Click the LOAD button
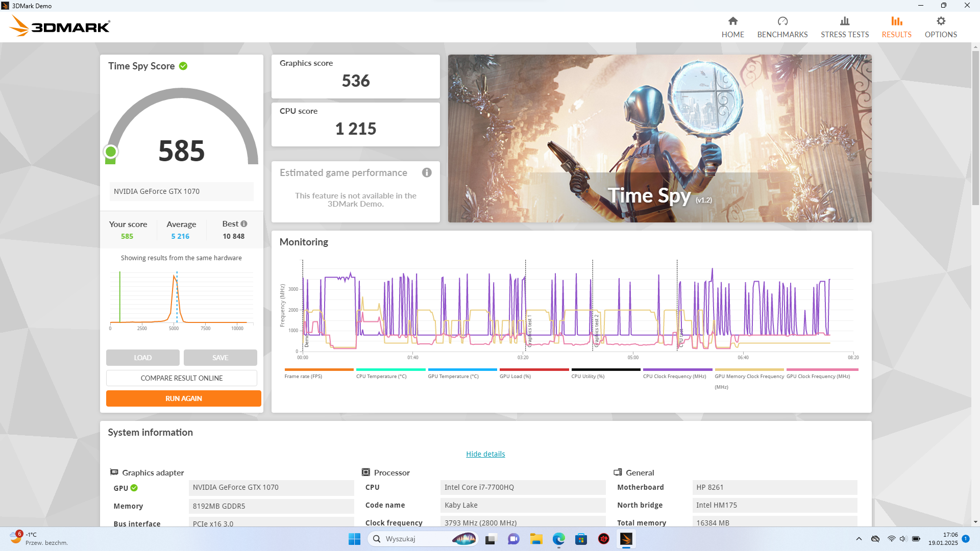The height and width of the screenshot is (551, 980). [x=143, y=358]
